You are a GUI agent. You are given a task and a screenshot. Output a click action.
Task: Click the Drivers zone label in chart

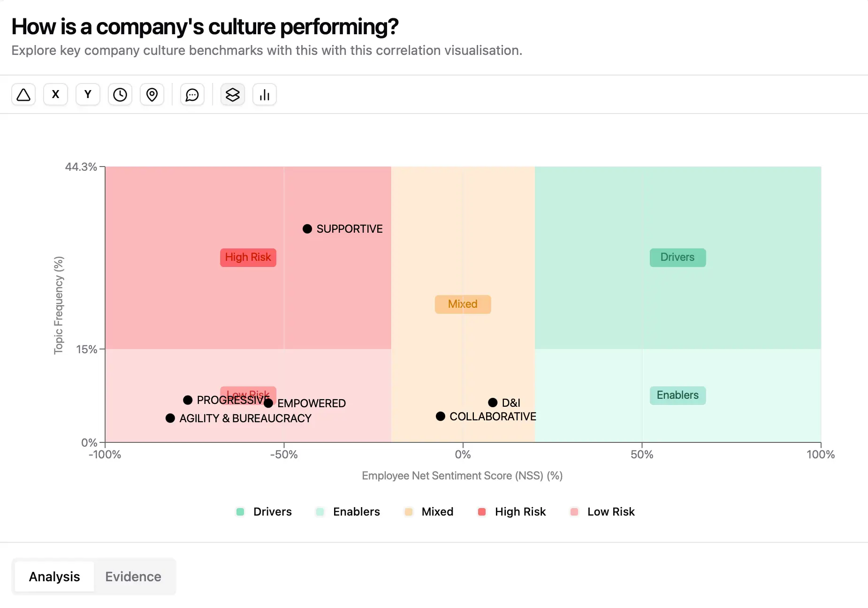click(678, 258)
